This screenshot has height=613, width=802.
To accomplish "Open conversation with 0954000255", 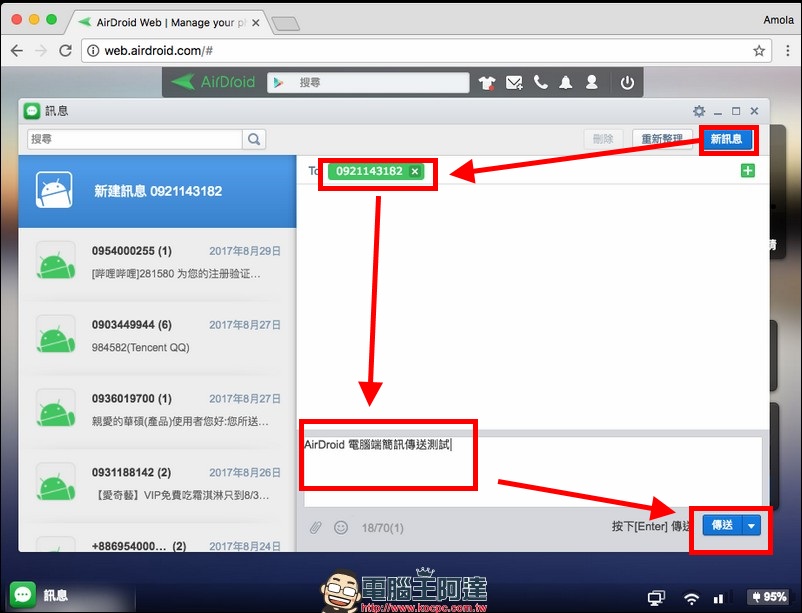I will (158, 263).
